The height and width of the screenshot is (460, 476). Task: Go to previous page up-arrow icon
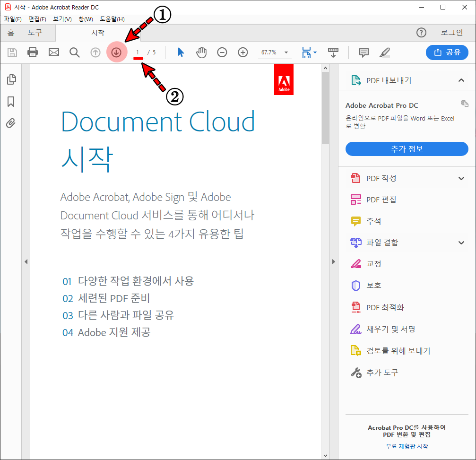coord(95,52)
